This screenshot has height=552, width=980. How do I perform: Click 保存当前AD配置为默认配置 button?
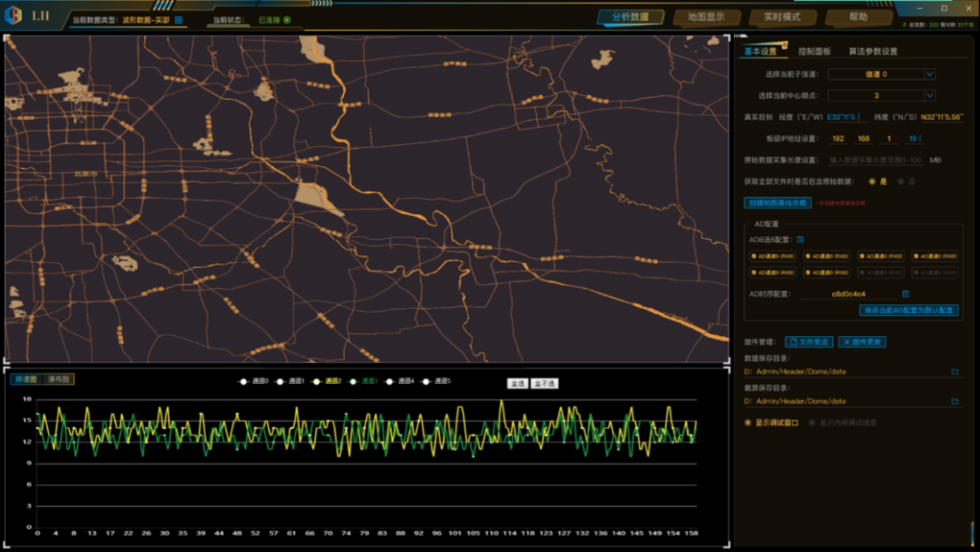(908, 310)
